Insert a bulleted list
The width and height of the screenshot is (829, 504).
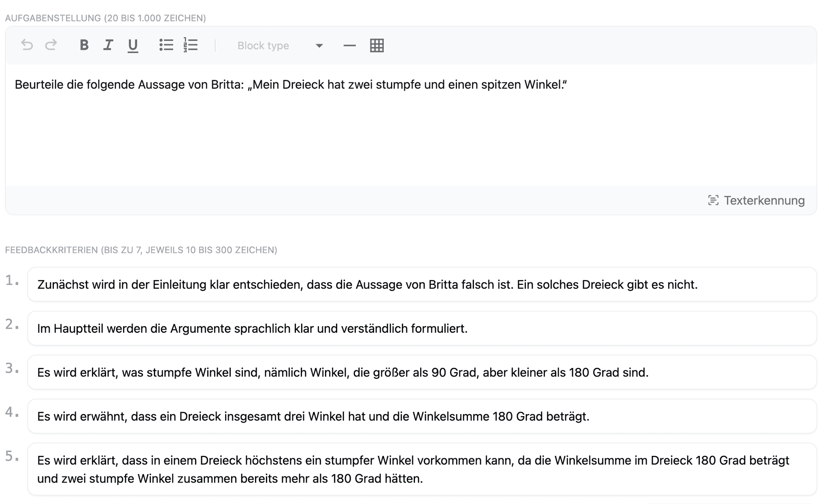[166, 45]
